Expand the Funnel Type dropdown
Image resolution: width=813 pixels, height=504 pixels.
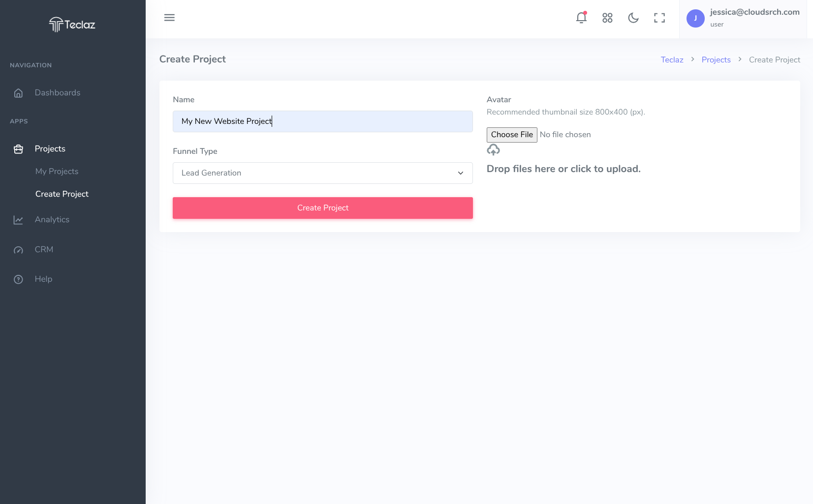coord(322,173)
